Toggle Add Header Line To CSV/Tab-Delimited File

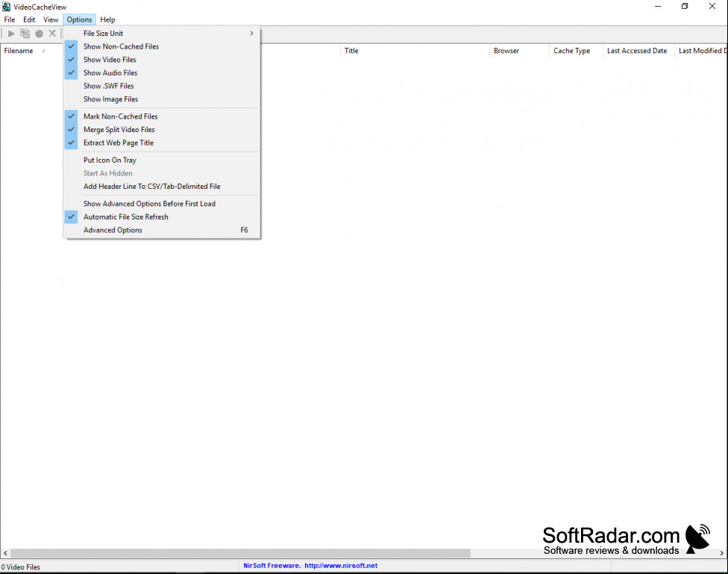[162, 187]
